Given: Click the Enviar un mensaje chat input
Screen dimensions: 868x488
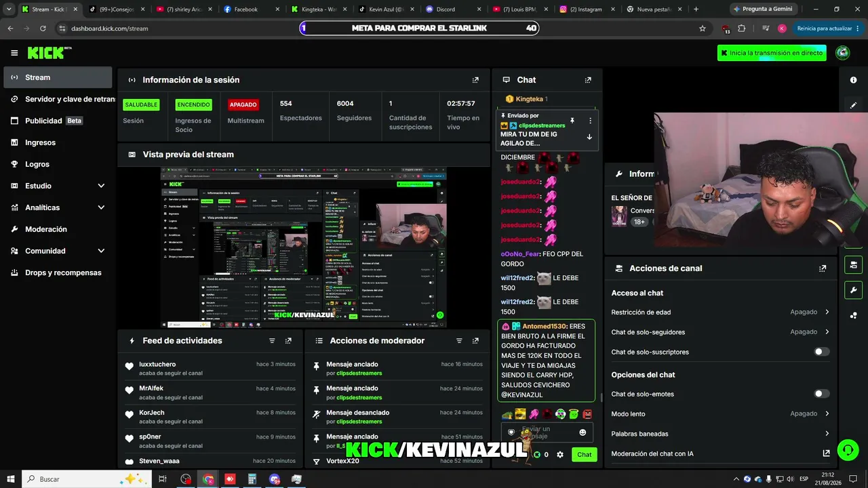Looking at the screenshot, I should coord(548,432).
